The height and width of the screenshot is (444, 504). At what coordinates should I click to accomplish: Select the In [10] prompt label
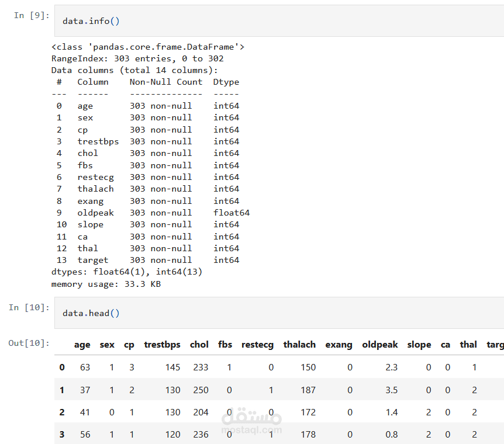pyautogui.click(x=29, y=307)
